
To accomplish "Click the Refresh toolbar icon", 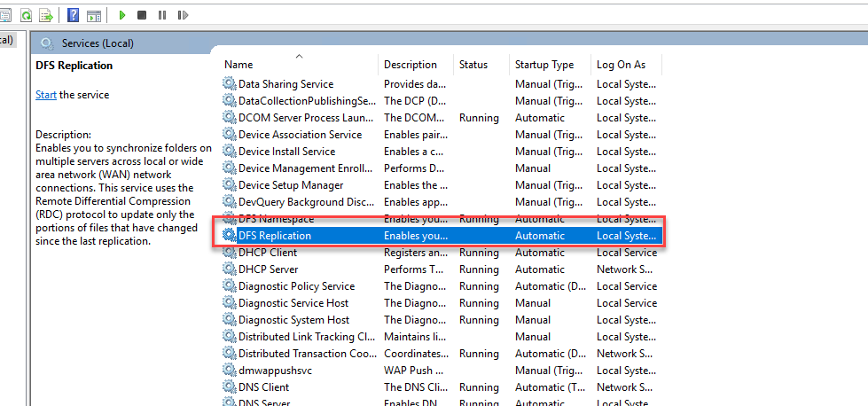I will pos(27,15).
